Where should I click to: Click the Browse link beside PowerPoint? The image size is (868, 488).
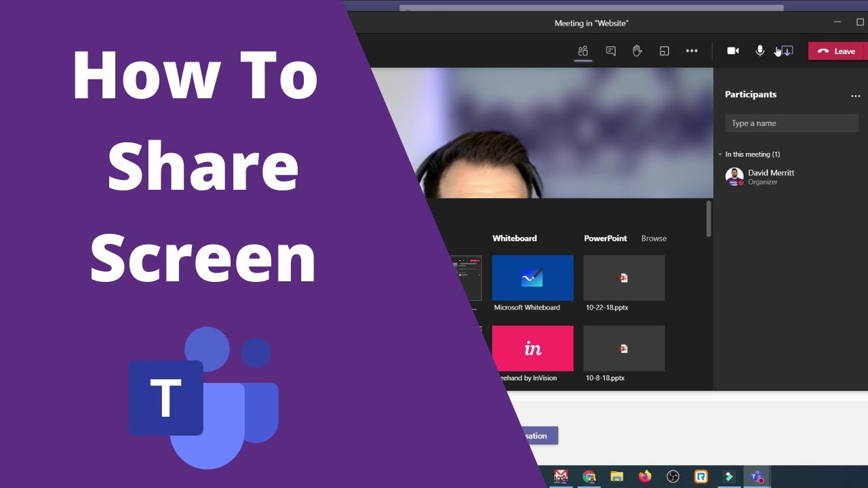click(654, 239)
